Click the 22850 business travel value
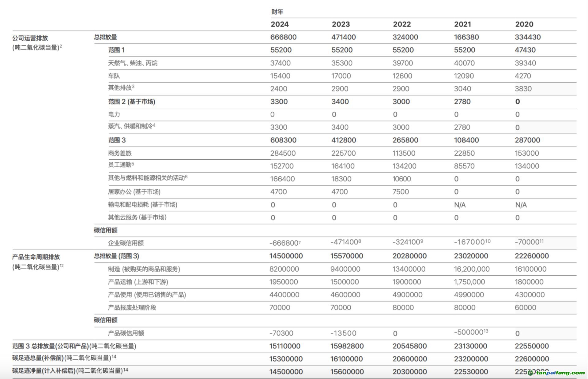588x379 pixels. coord(464,153)
